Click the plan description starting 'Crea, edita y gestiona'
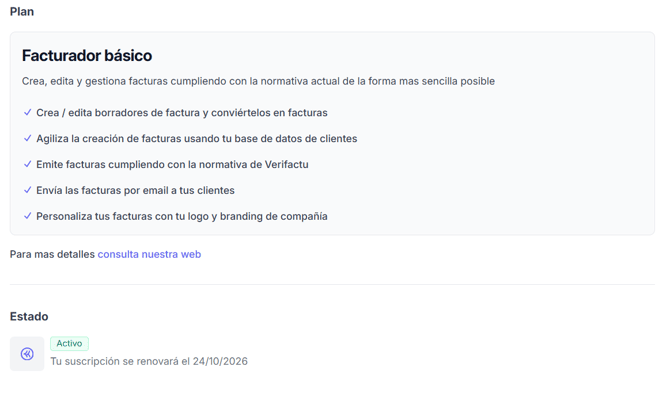 pyautogui.click(x=258, y=81)
